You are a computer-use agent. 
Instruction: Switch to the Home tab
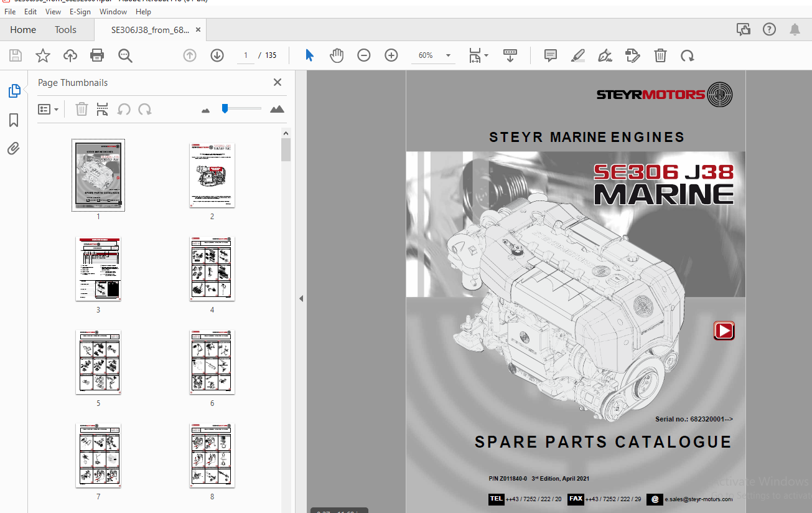click(x=23, y=29)
